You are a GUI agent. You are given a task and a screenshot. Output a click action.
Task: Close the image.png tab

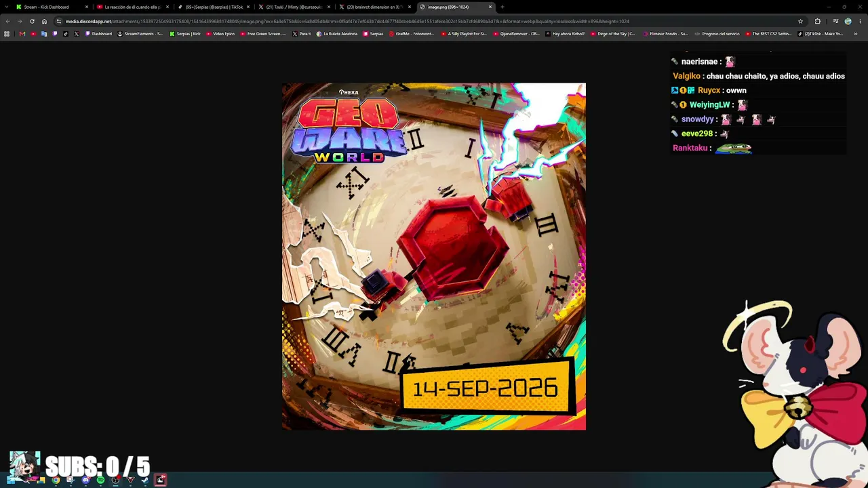pyautogui.click(x=490, y=7)
